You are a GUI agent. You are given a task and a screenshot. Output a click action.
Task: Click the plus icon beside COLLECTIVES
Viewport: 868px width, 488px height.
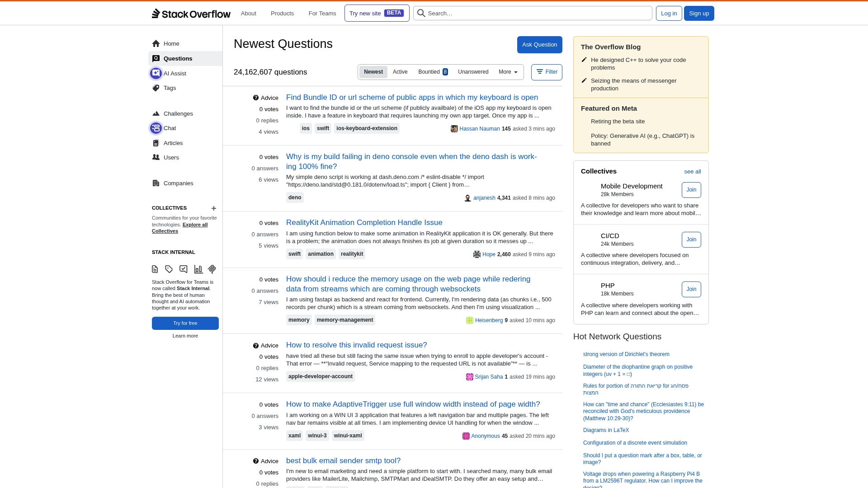click(x=213, y=208)
